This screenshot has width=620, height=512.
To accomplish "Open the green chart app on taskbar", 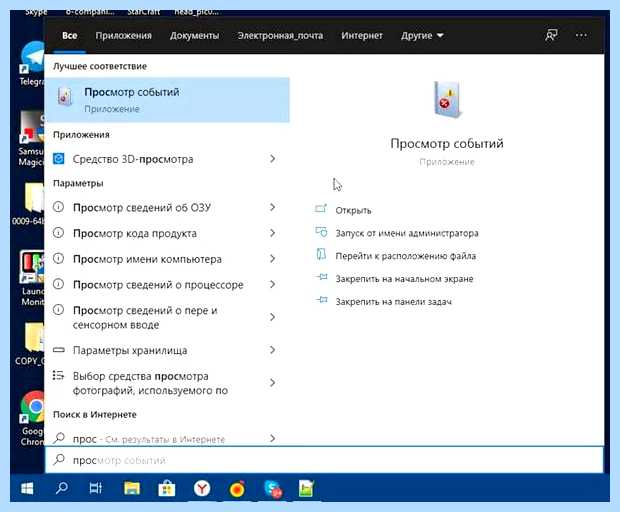I will pyautogui.click(x=306, y=489).
